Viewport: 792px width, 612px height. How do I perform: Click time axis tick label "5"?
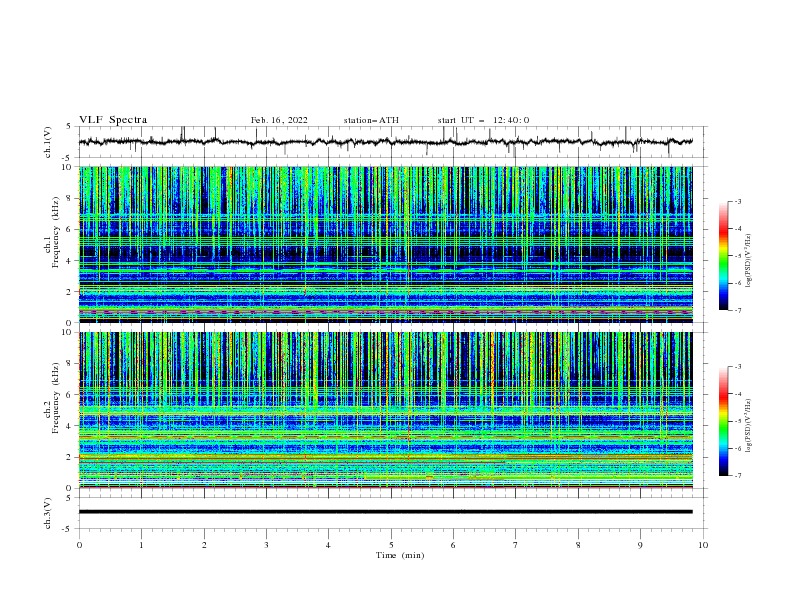390,545
